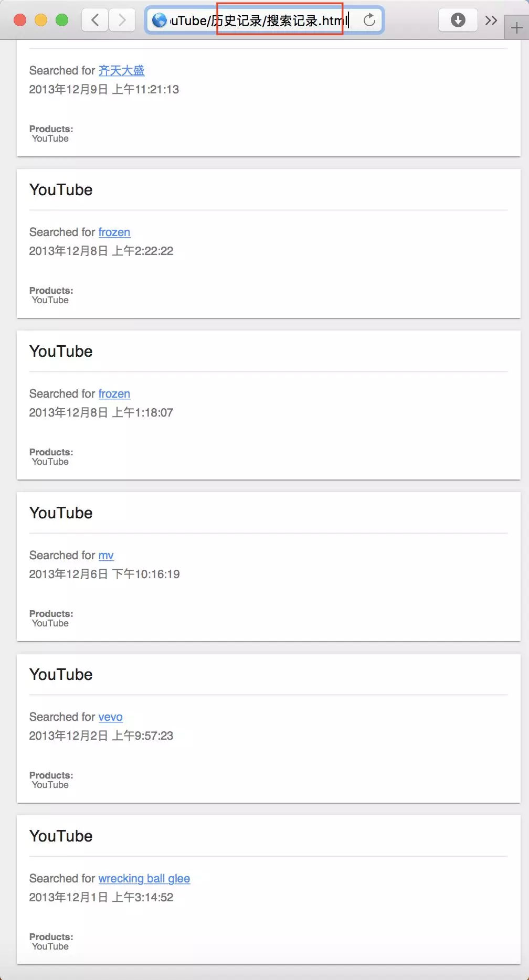This screenshot has width=529, height=980.
Task: Expand the toolbar overflow chevrons
Action: [491, 20]
